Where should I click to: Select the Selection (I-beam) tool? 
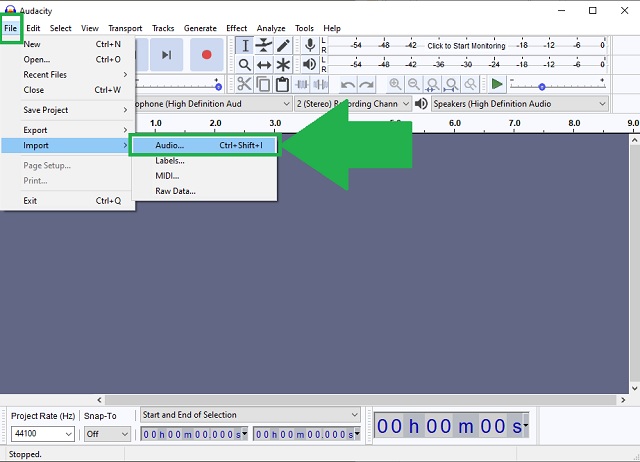click(245, 46)
